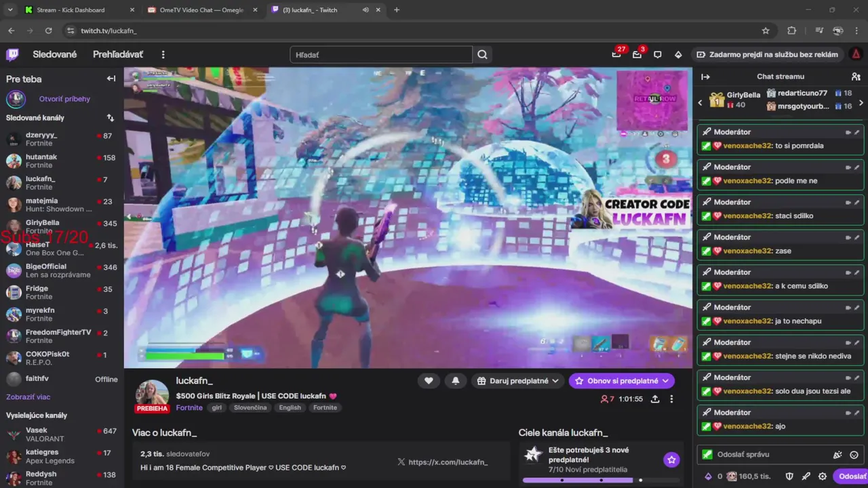Open a new browser tab
868x488 pixels.
397,10
